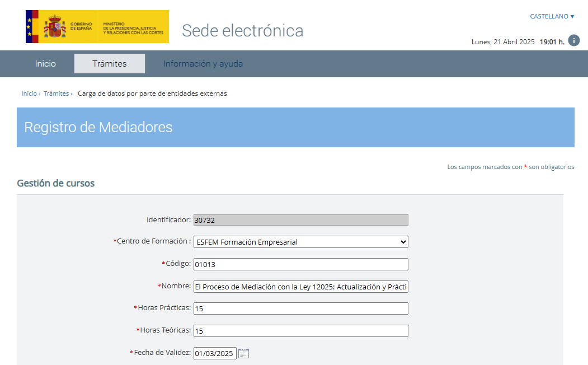Screen dimensions: 588x365
Task: Select the Horas Prácticas input box
Action: pos(300,308)
